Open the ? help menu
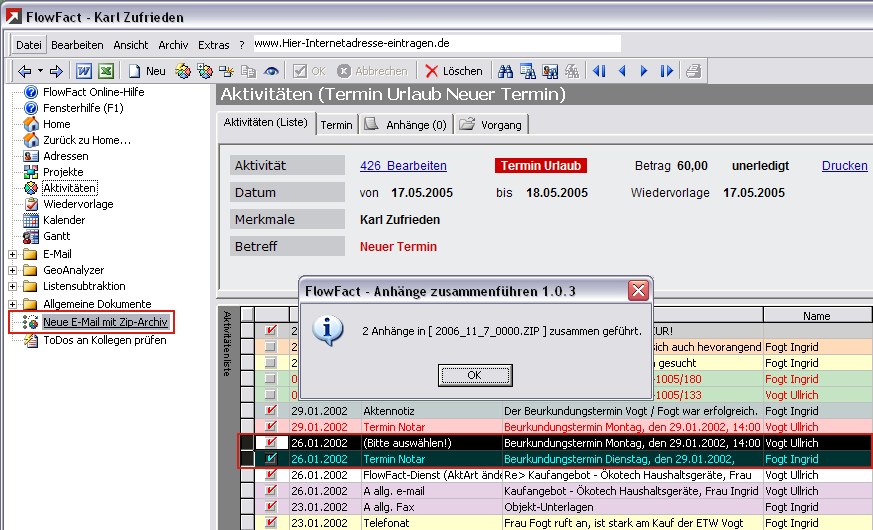 242,45
